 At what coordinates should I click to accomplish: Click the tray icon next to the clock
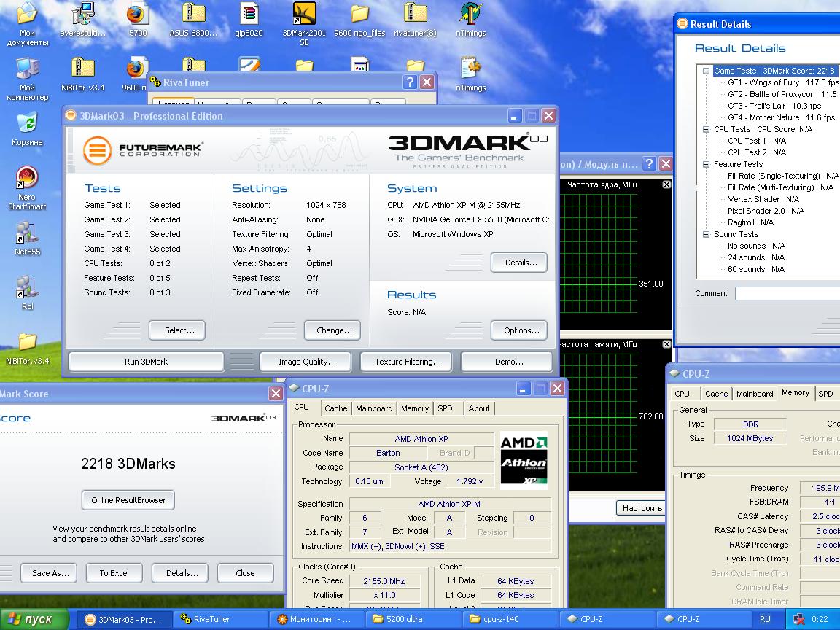(798, 619)
